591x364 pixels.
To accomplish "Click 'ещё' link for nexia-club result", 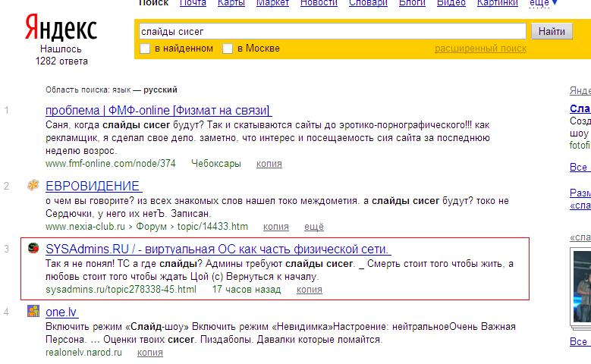I will (x=314, y=227).
